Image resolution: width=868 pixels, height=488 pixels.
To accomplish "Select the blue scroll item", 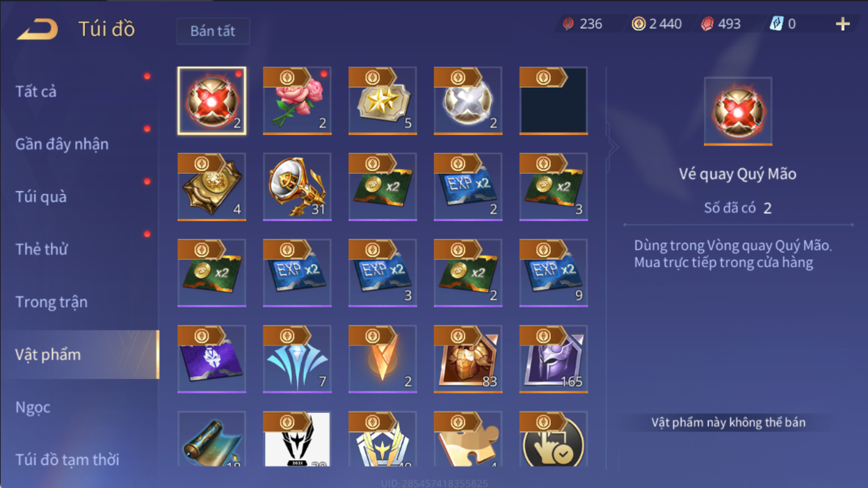I will 211,439.
